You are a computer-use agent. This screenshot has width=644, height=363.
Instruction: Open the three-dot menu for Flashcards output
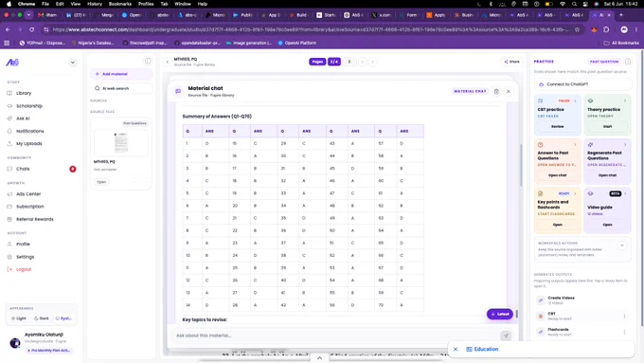625,332
